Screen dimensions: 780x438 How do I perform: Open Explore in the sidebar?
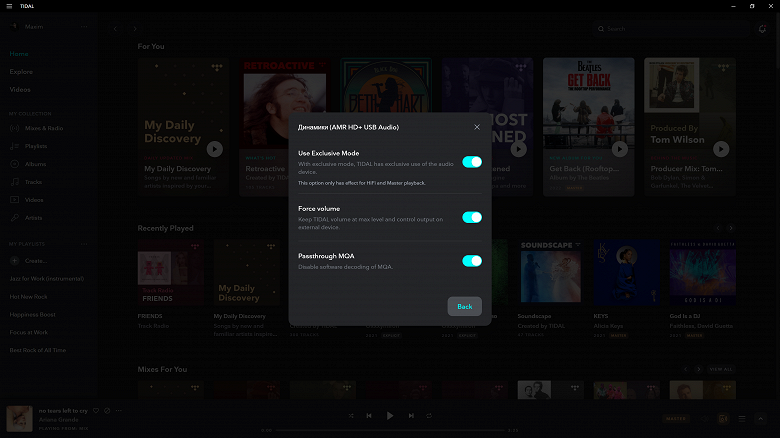[x=21, y=72]
